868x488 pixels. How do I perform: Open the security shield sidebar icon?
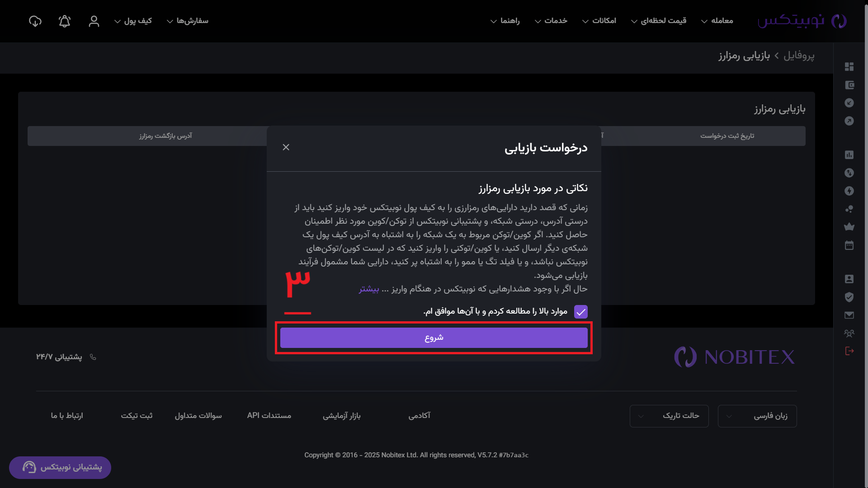click(x=849, y=297)
